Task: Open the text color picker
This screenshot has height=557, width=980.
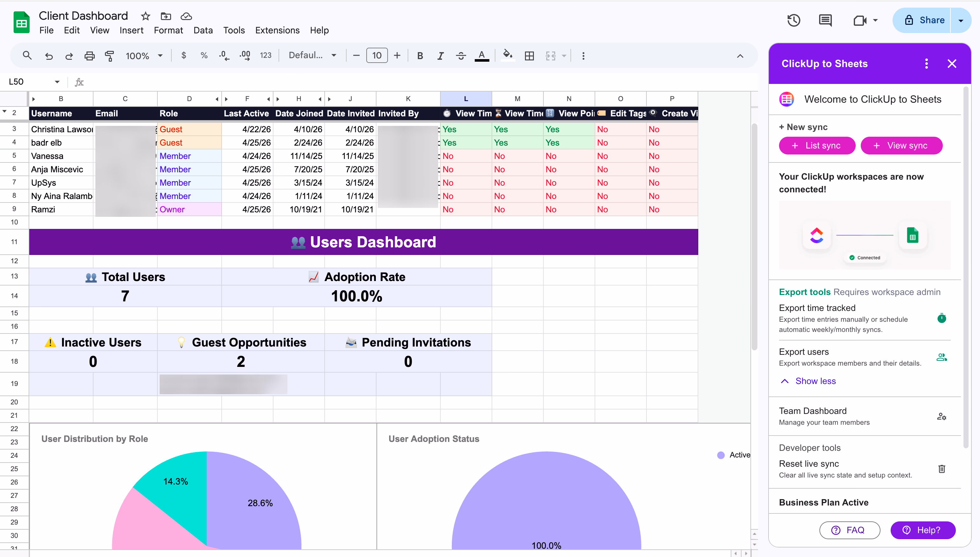Action: [482, 56]
